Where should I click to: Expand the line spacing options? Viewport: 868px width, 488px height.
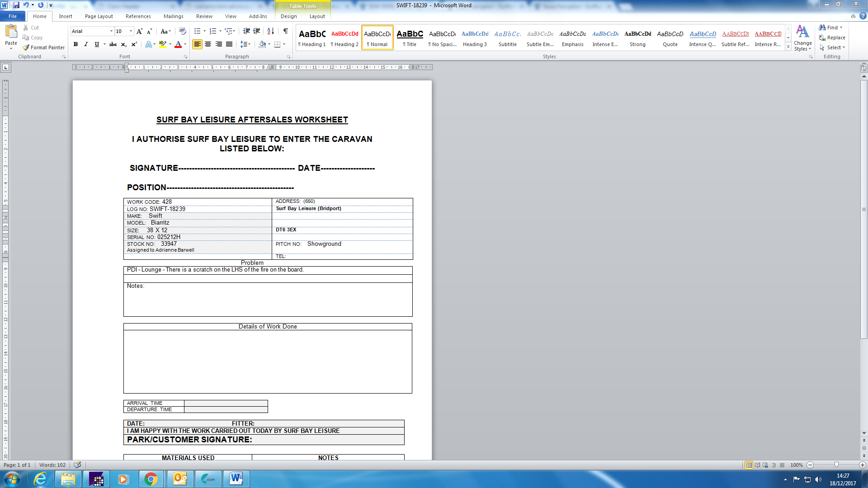pyautogui.click(x=245, y=44)
